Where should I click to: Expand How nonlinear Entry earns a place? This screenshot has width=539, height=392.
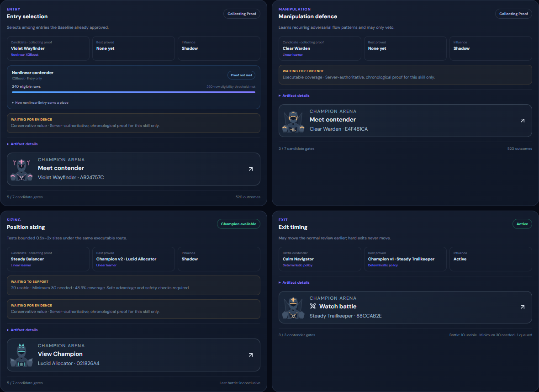coord(40,102)
